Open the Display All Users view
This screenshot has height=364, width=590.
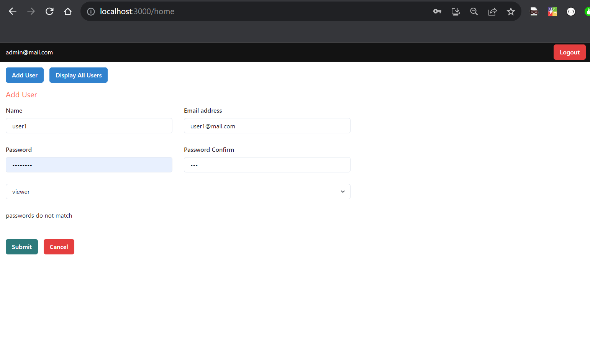(78, 75)
